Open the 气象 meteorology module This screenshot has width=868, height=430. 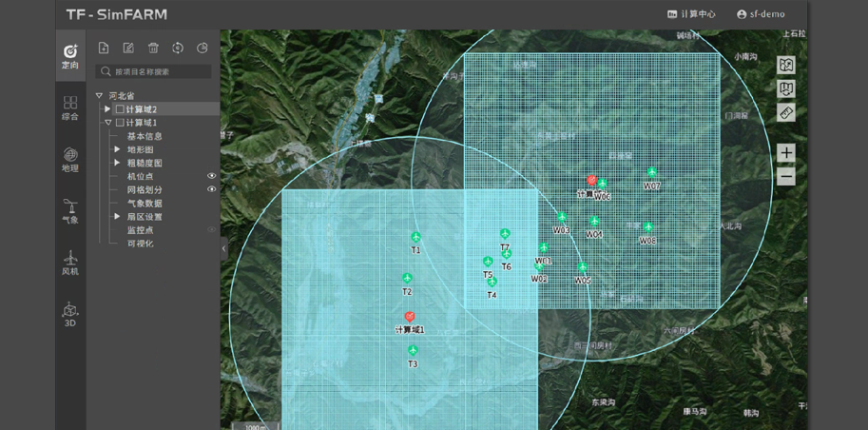pos(70,211)
